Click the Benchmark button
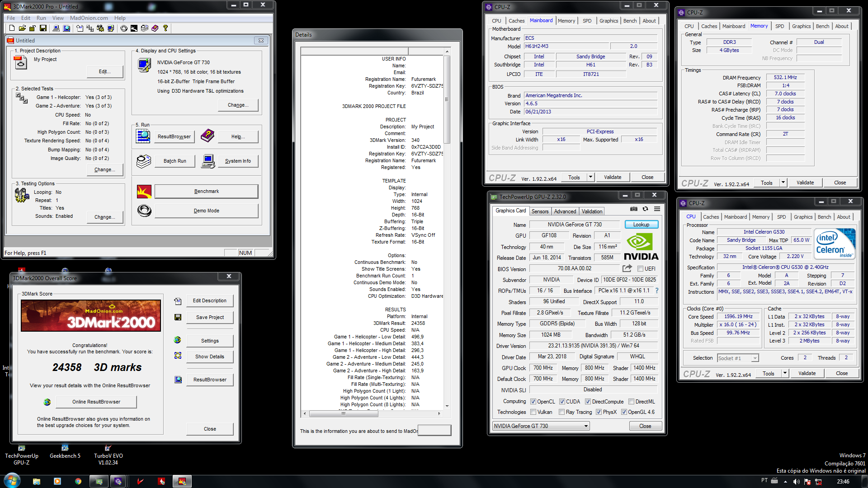 [x=207, y=192]
